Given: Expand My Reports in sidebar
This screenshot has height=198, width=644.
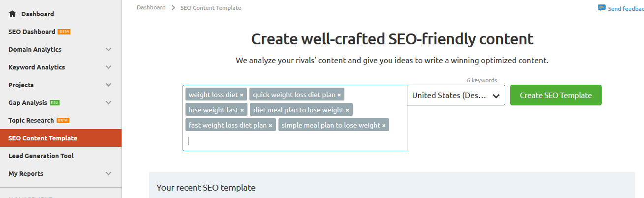Looking at the screenshot, I should coord(108,173).
